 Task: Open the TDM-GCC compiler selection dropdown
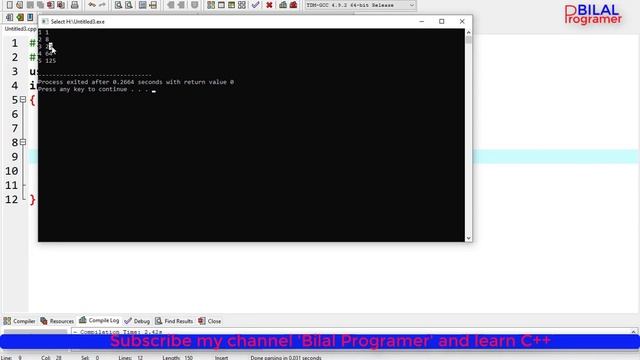coord(360,5)
